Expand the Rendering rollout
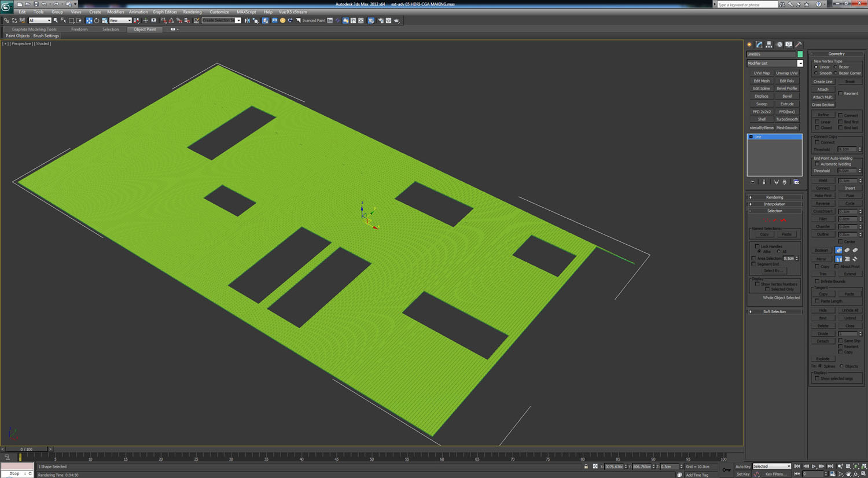Image resolution: width=868 pixels, height=478 pixels. point(774,197)
